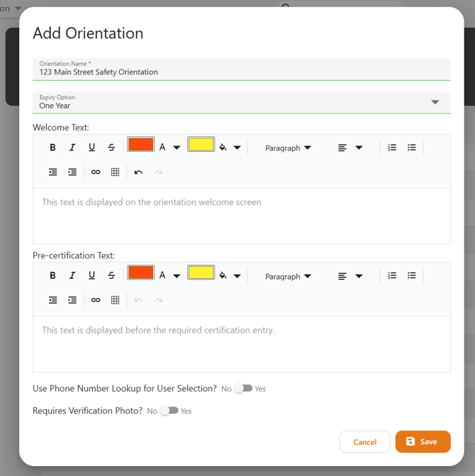Toggle Requires Verification Photo switch

pos(169,411)
